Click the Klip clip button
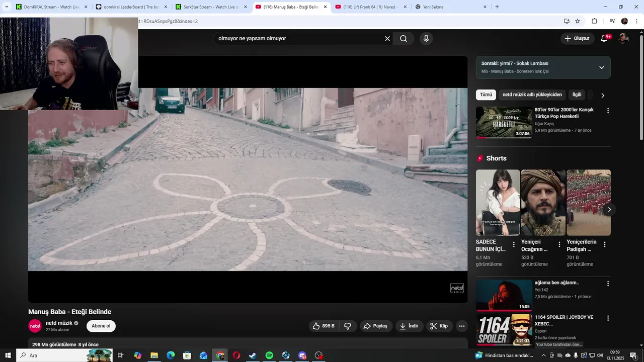This screenshot has height=362, width=644. (x=439, y=326)
